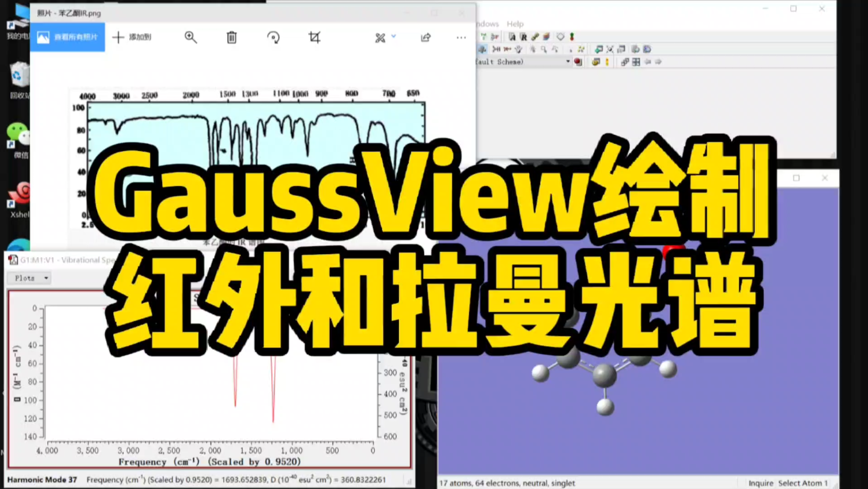Click the grid tile-windows icon in GaussView

tap(636, 61)
